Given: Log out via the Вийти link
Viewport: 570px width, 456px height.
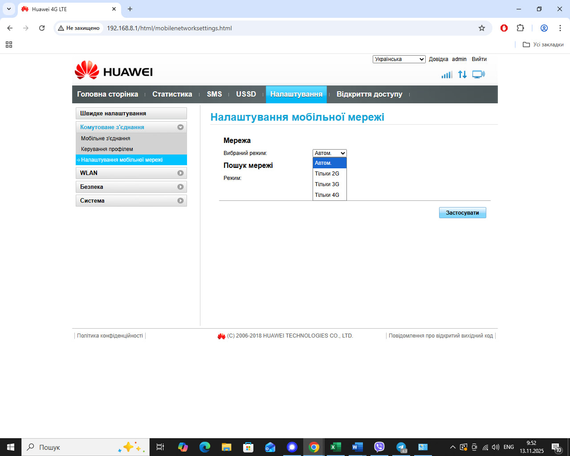Looking at the screenshot, I should 479,59.
